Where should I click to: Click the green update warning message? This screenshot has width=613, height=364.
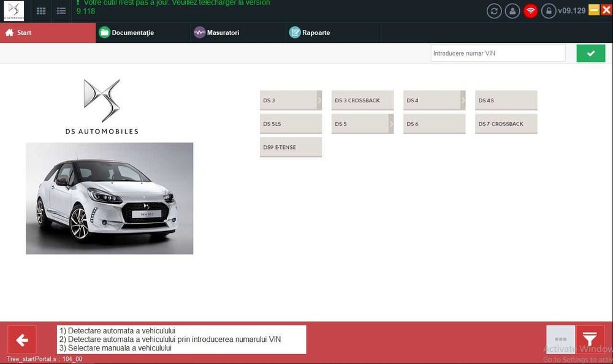coord(173,6)
